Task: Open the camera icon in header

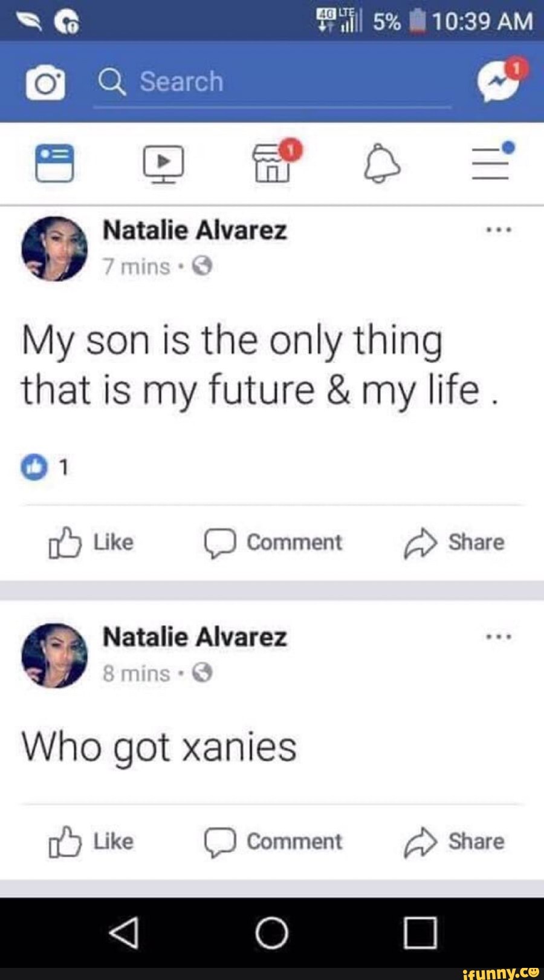Action: coord(45,83)
